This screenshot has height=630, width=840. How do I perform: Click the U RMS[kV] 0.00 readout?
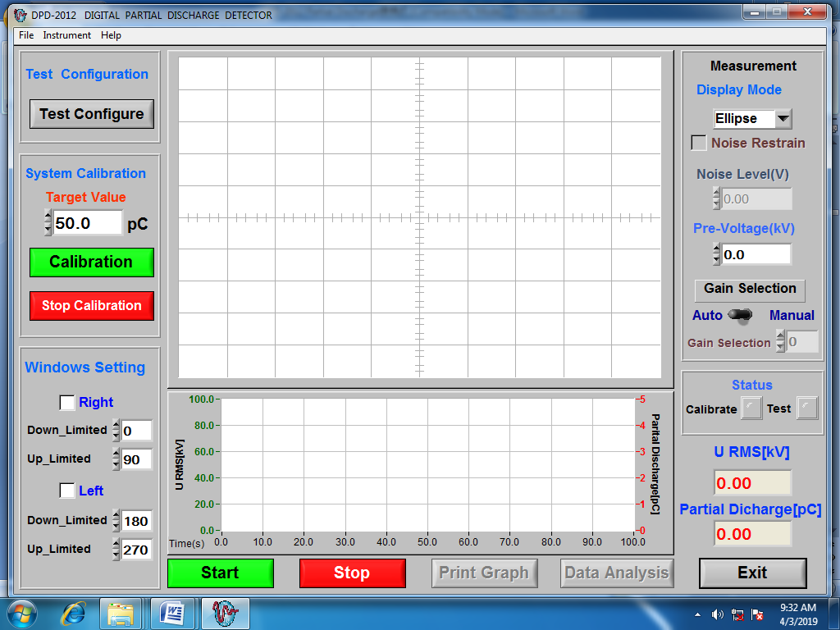point(752,483)
